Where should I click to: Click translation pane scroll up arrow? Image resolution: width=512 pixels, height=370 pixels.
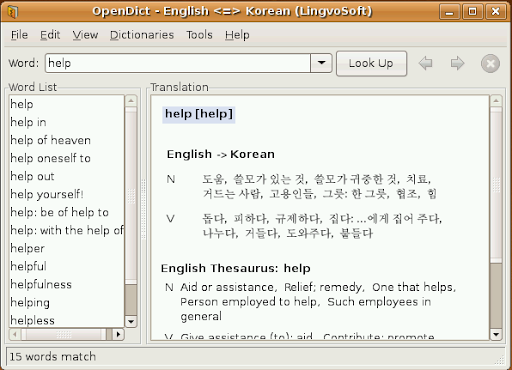pos(496,100)
